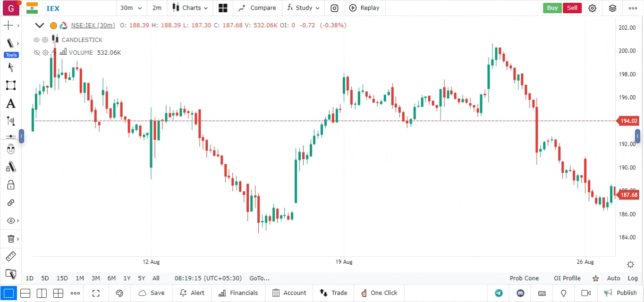Toggle Log scale on price axis
644x302 pixels.
[633, 278]
